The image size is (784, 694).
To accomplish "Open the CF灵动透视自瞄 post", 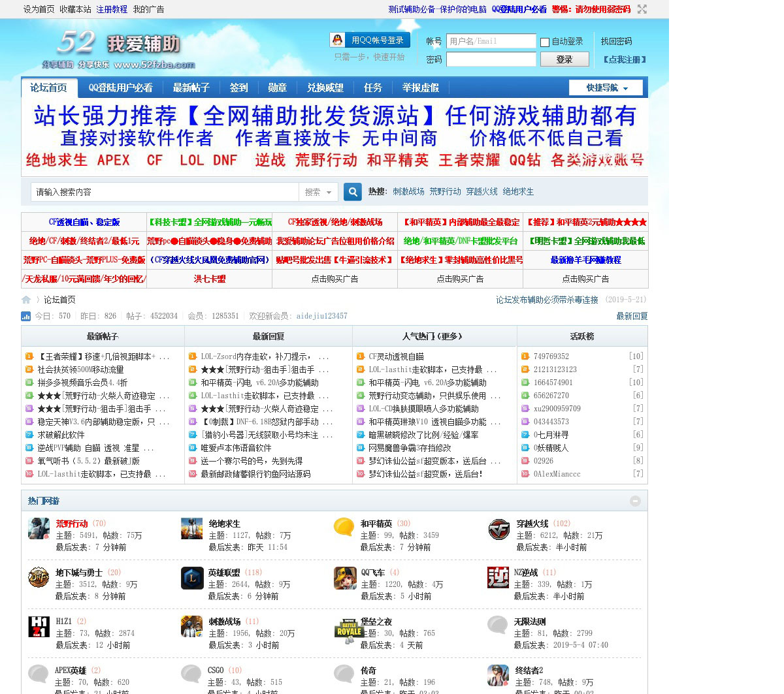I will (396, 356).
